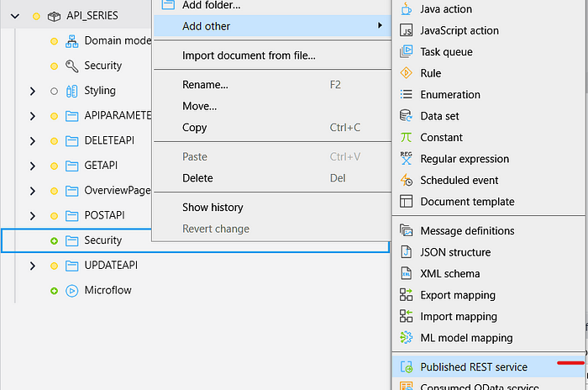The height and width of the screenshot is (390, 588).
Task: Click the Constant pi icon
Action: (407, 137)
